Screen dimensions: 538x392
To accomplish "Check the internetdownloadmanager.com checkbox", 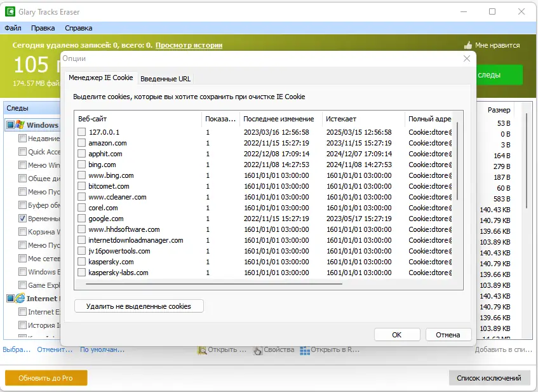I will (x=82, y=240).
